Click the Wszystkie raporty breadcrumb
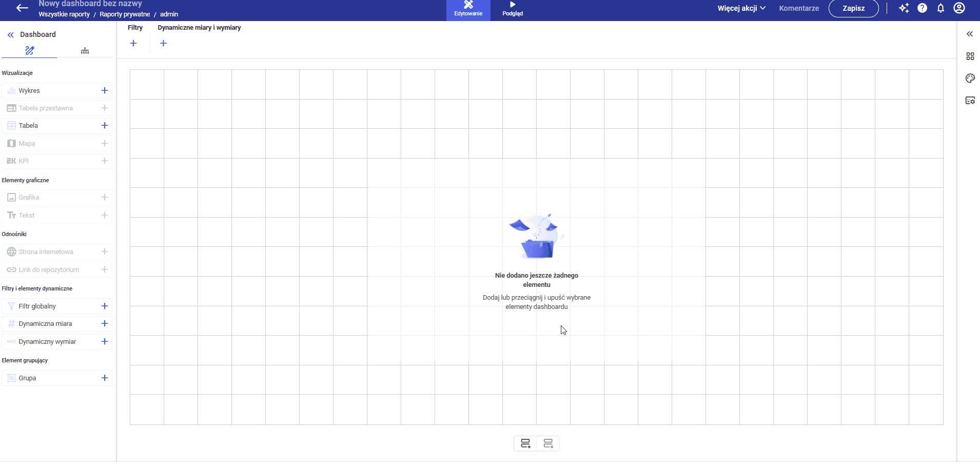The height and width of the screenshot is (466, 980). click(x=64, y=14)
